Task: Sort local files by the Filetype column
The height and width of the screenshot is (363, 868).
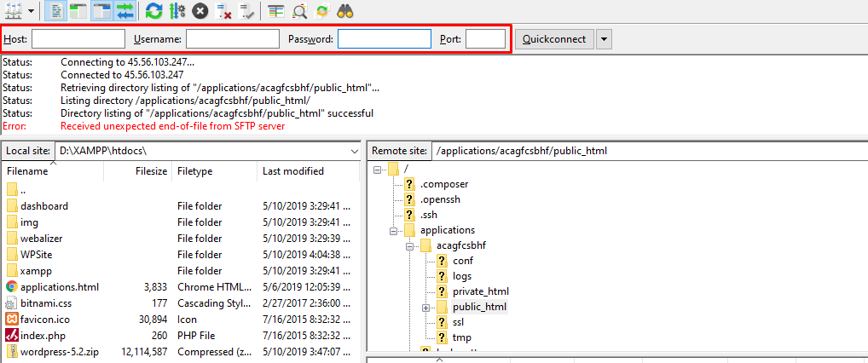Action: [x=214, y=171]
